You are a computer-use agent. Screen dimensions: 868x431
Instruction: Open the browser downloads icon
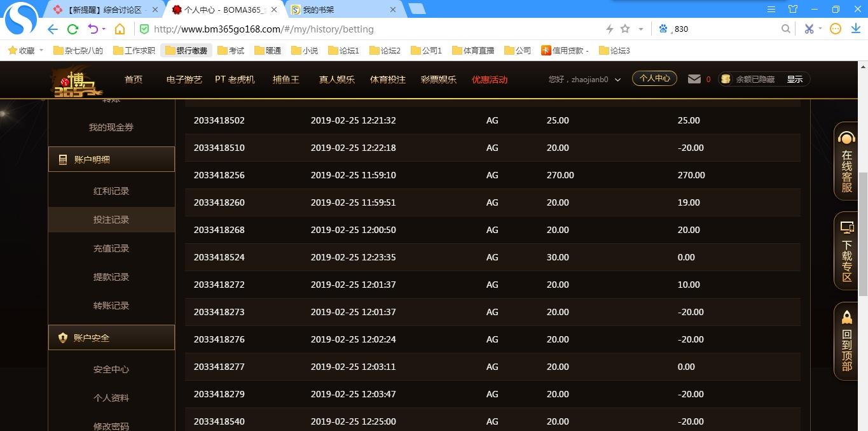pyautogui.click(x=855, y=29)
